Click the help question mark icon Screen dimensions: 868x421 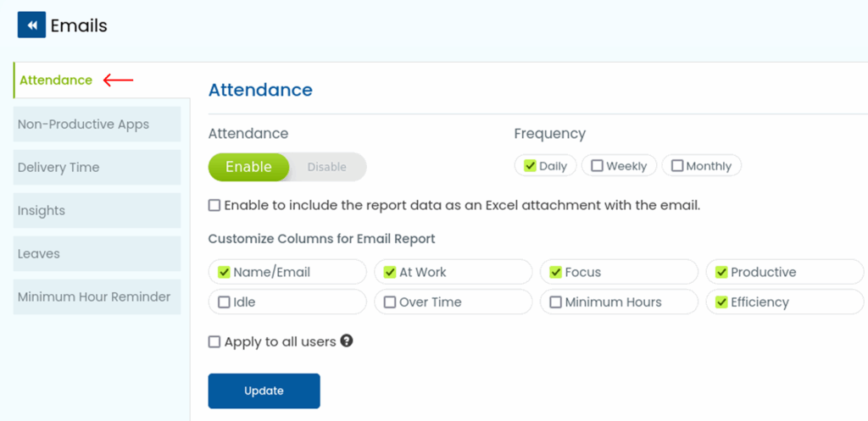click(x=347, y=341)
